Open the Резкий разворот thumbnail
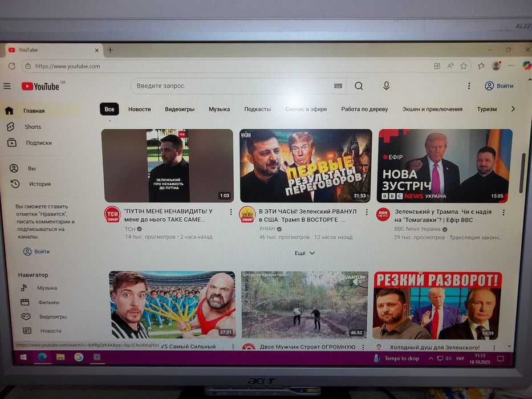The width and height of the screenshot is (532, 399). (x=437, y=306)
